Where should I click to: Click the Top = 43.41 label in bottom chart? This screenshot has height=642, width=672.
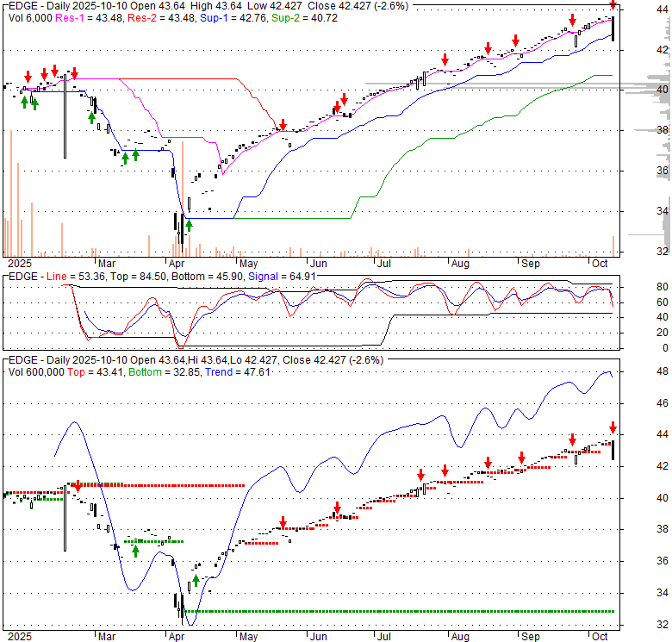point(95,372)
